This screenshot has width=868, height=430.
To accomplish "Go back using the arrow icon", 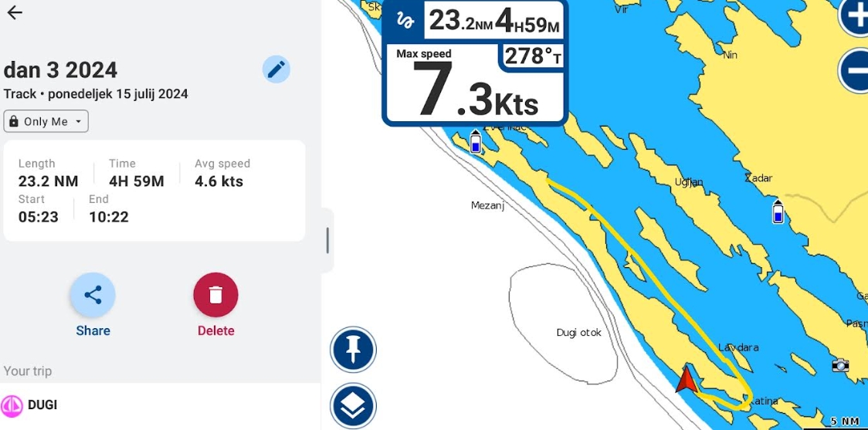I will point(15,12).
